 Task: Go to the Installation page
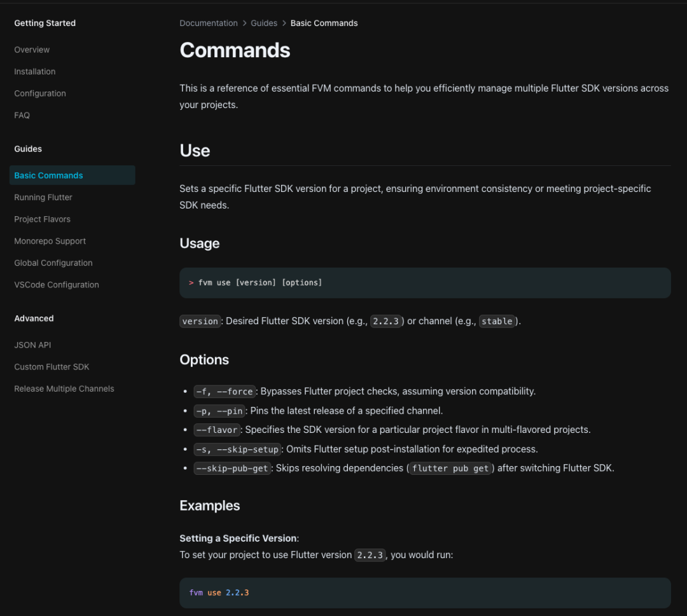tap(35, 72)
